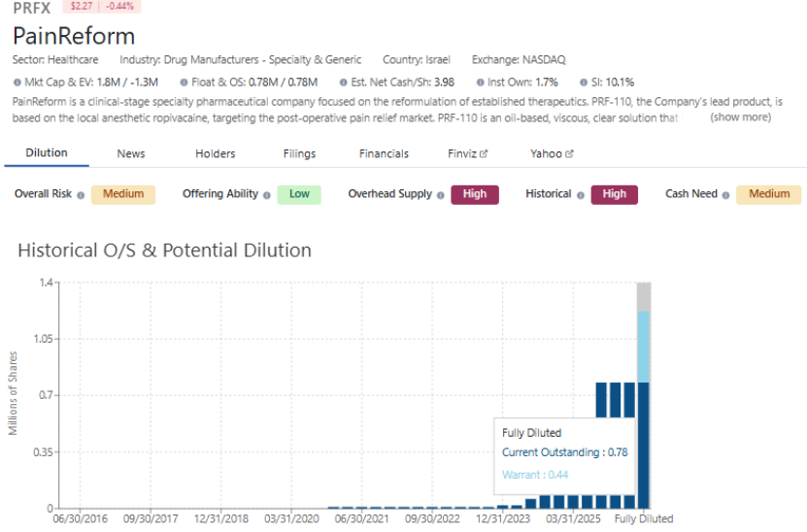Image resolution: width=807 pixels, height=532 pixels.
Task: Click the Overhead Supply High badge
Action: (x=475, y=194)
